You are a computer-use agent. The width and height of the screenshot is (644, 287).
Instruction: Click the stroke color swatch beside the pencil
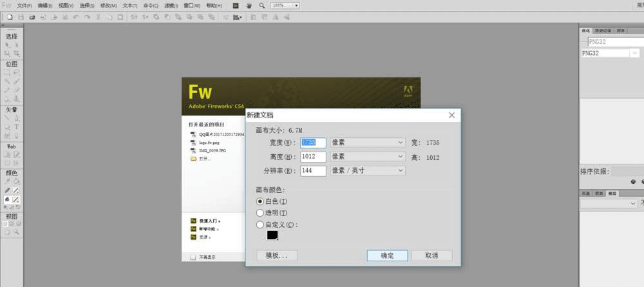point(15,191)
